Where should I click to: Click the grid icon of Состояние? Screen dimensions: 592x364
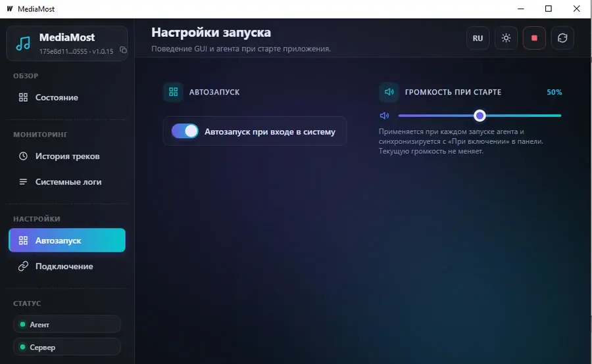(23, 97)
